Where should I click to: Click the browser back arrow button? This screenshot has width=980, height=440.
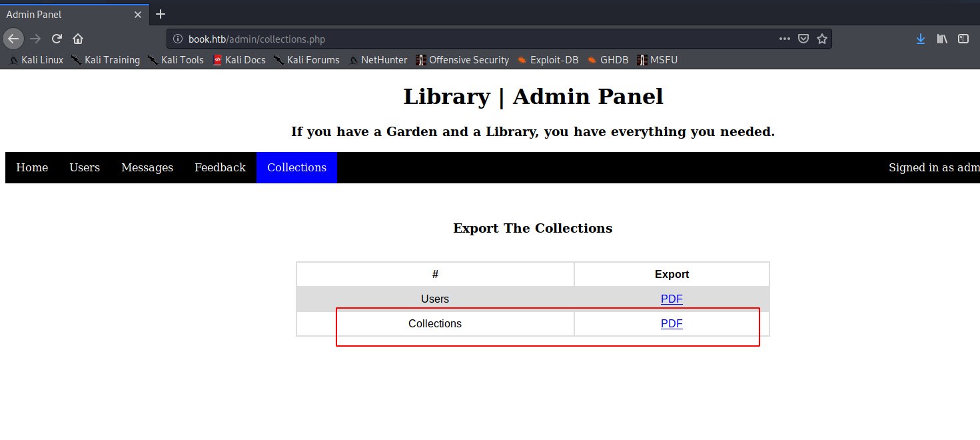pyautogui.click(x=13, y=39)
